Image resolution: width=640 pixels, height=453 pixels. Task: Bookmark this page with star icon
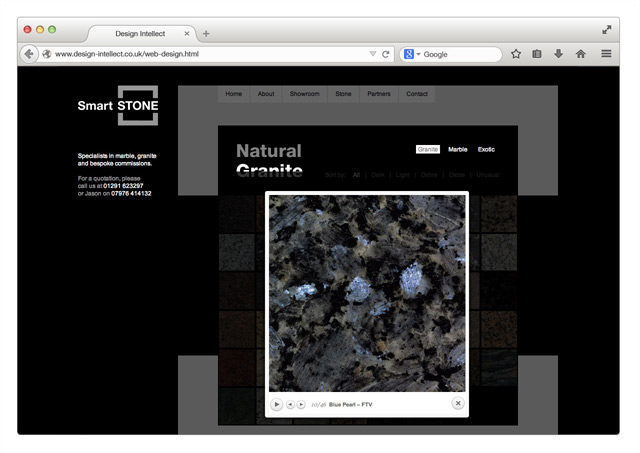tap(516, 54)
